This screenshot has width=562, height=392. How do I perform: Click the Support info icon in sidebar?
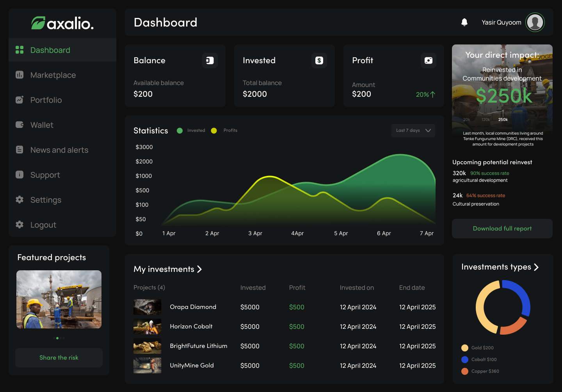point(20,175)
